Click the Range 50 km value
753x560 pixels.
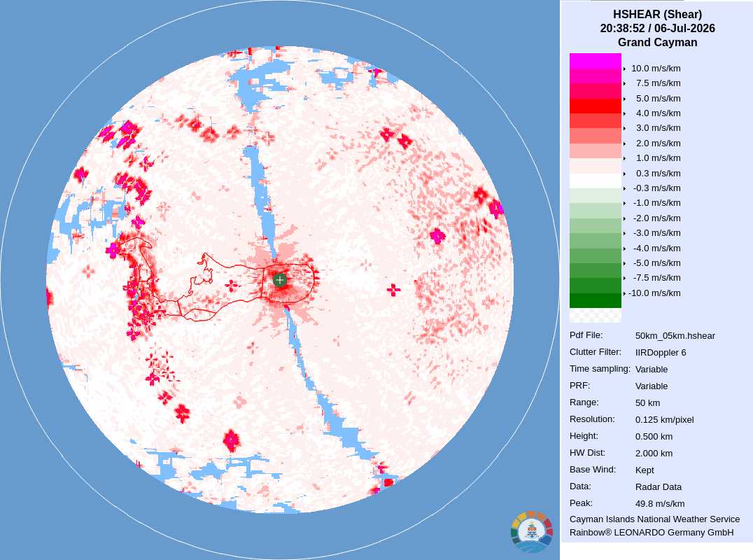point(647,403)
